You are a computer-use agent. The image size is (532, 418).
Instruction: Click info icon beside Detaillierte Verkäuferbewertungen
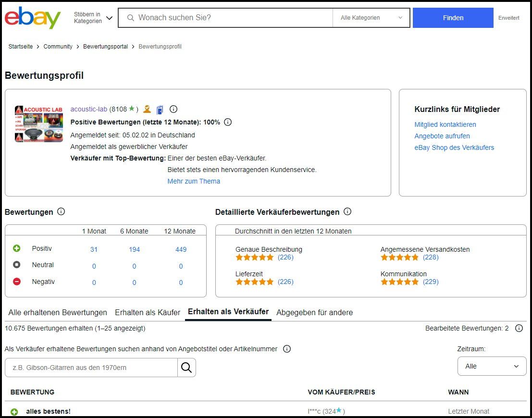click(347, 212)
